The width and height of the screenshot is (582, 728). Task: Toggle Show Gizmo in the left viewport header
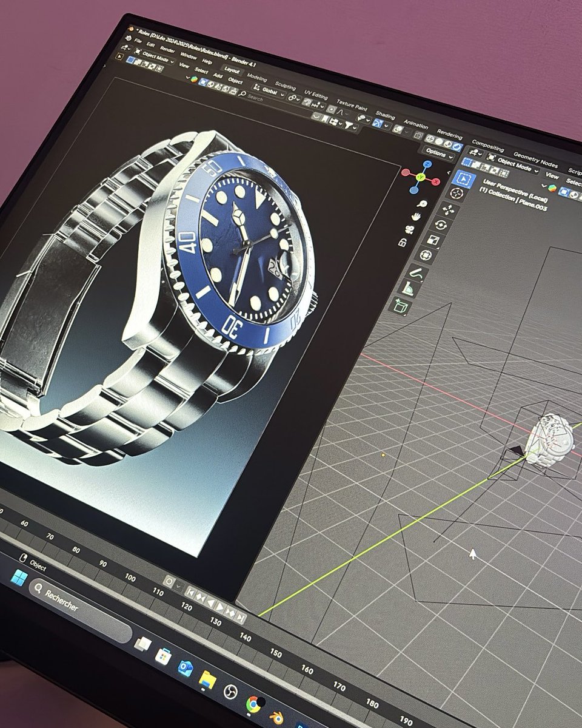(377, 123)
